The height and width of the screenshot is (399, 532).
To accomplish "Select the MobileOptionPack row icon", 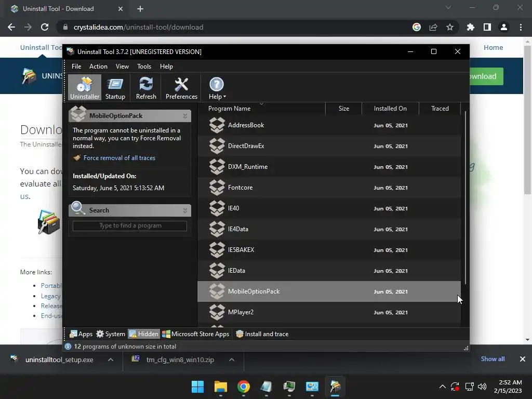I will point(217,291).
